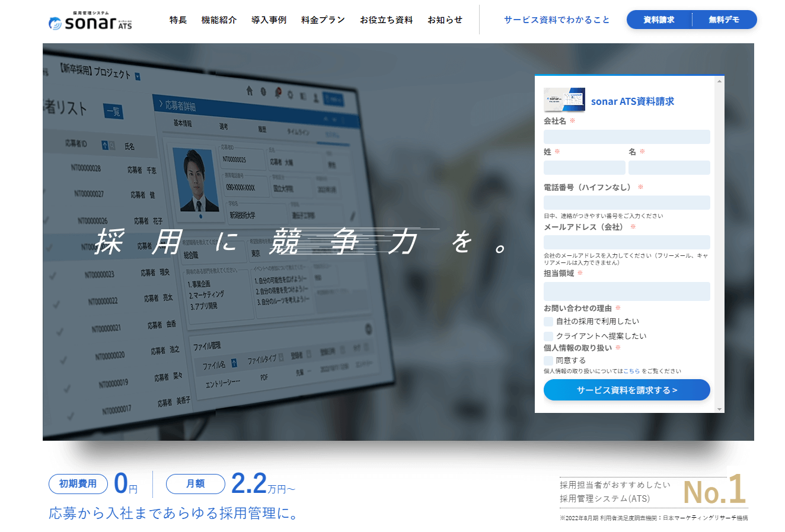Click the サービス資料を請求する button
Screen dimensions: 785x532
tap(627, 390)
